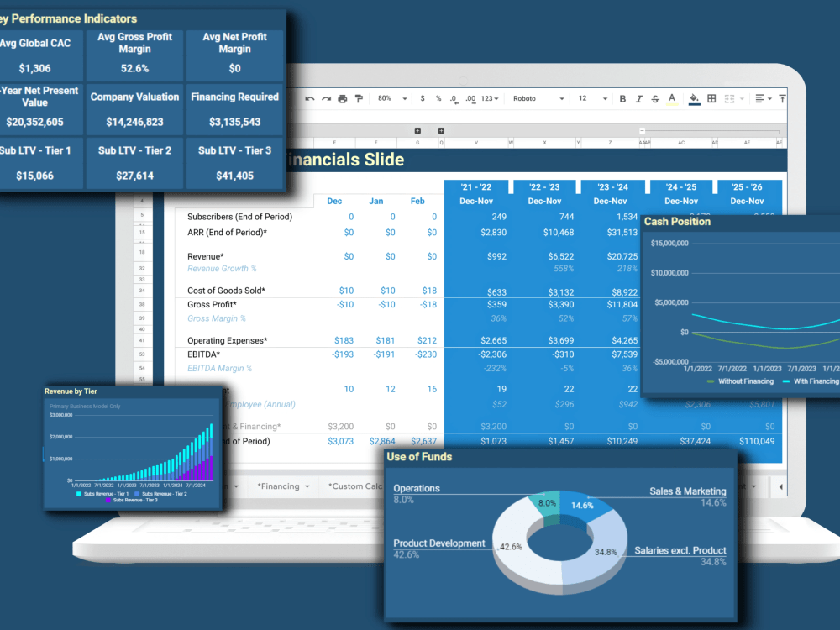Open the fill color tool
The width and height of the screenshot is (840, 630).
pos(692,98)
